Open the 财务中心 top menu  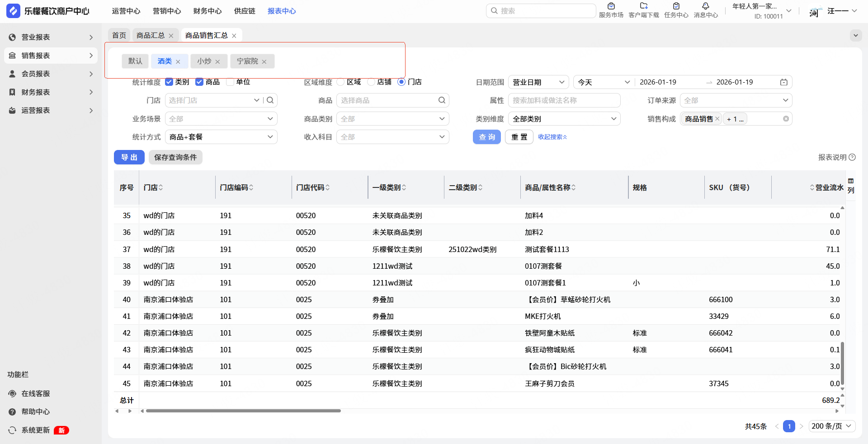(208, 11)
